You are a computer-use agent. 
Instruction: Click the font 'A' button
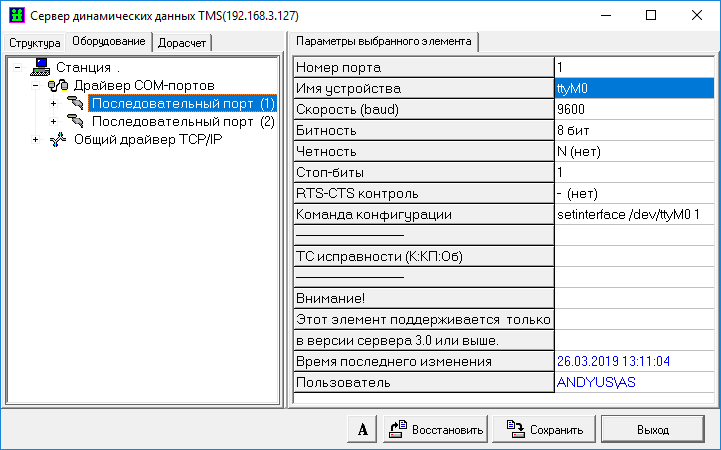tap(362, 429)
